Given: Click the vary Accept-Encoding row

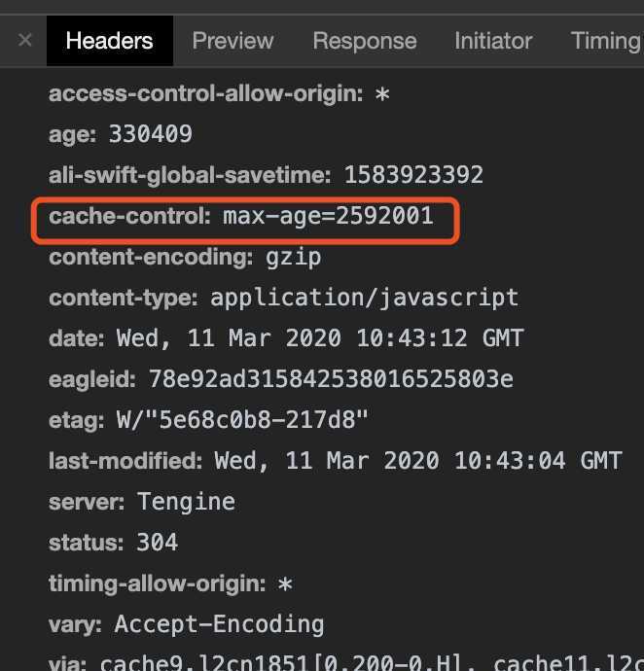Looking at the screenshot, I should (186, 624).
